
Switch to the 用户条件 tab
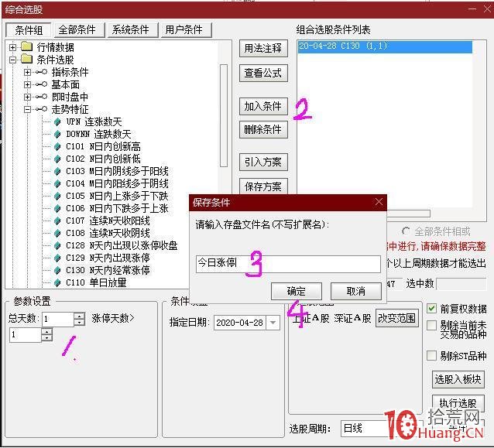coord(186,30)
